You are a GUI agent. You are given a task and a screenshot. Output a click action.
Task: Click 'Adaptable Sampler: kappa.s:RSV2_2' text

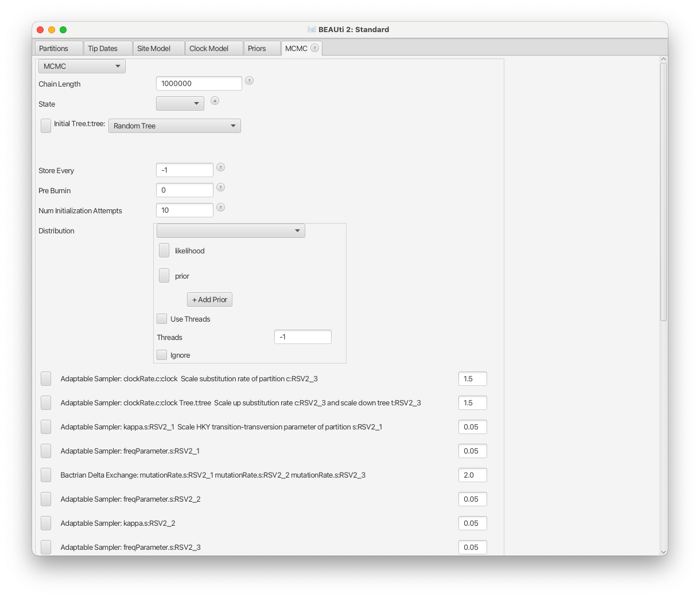coord(118,523)
